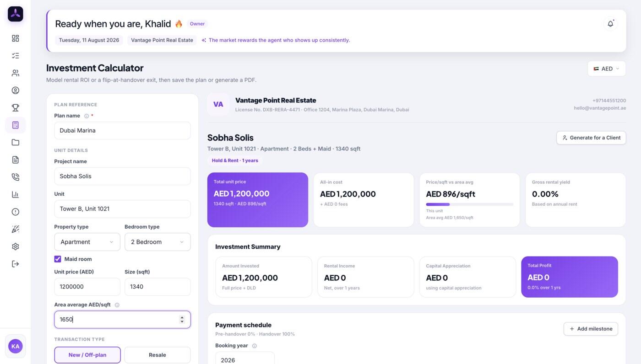Click the Unit field Tower B, Unit 1021

click(122, 209)
